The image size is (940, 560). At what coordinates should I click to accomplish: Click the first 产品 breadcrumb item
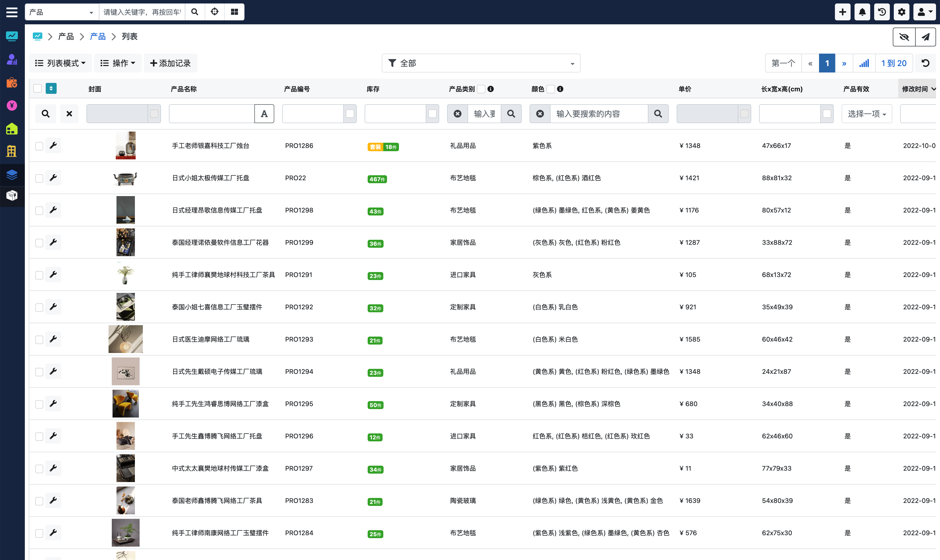[x=66, y=36]
